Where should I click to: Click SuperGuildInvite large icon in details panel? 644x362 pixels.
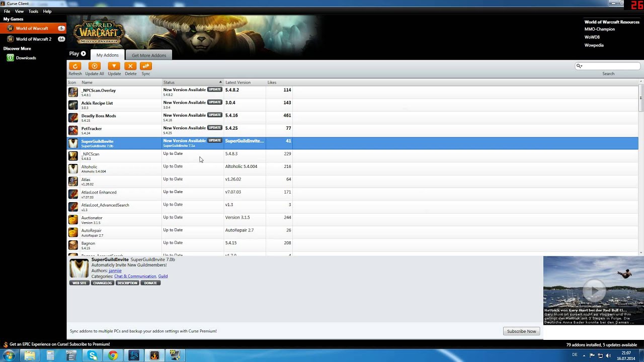tap(79, 268)
